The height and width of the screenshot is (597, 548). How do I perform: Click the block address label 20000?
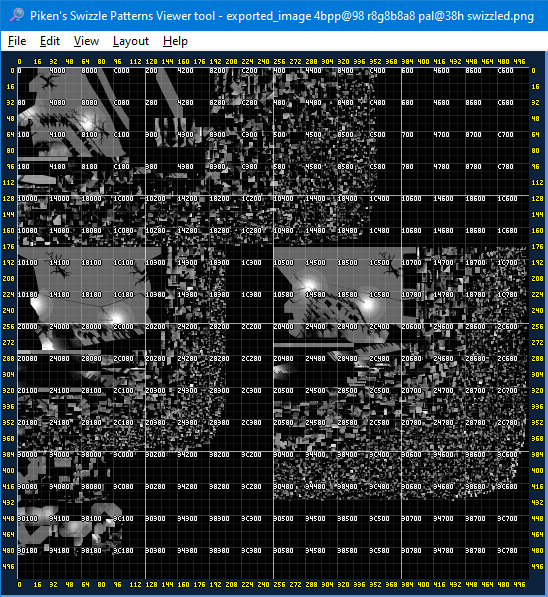[x=27, y=327]
